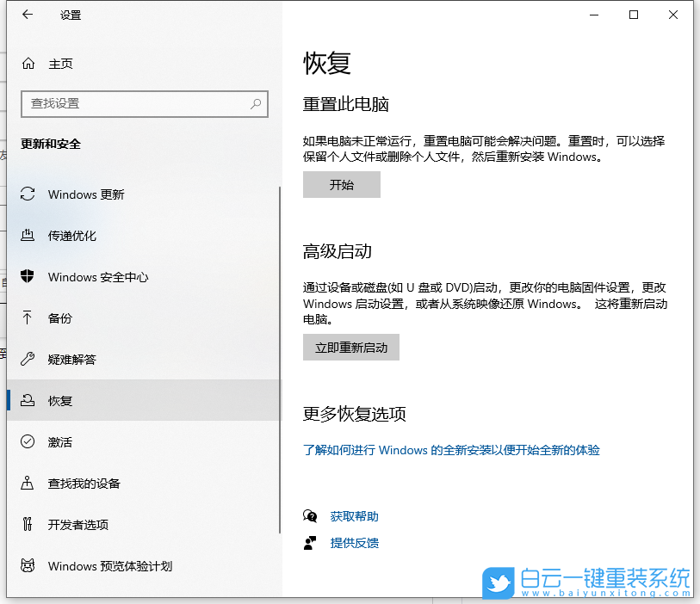Click the 查找我的设备 locator icon
700x604 pixels.
pos(26,484)
